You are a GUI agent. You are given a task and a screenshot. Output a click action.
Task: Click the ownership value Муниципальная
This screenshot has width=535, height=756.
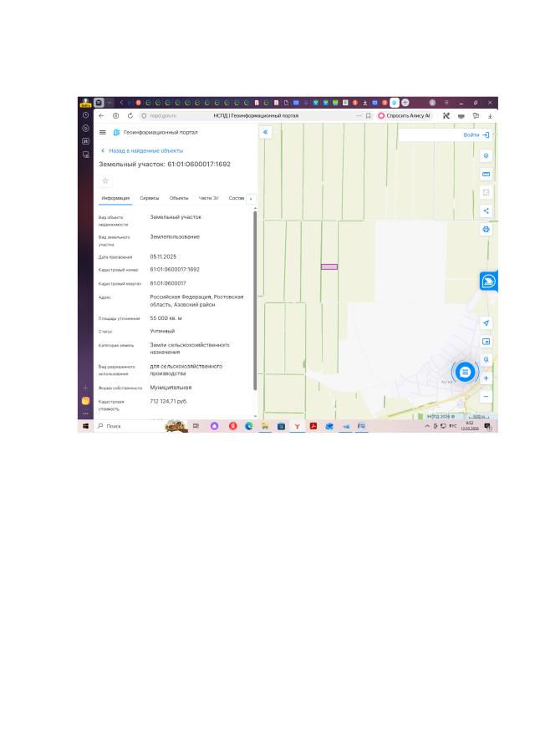[171, 388]
